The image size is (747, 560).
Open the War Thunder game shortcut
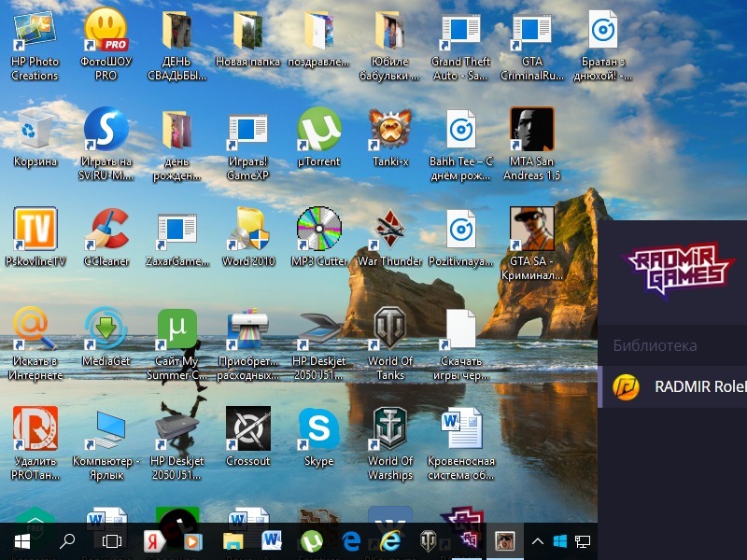tap(389, 230)
